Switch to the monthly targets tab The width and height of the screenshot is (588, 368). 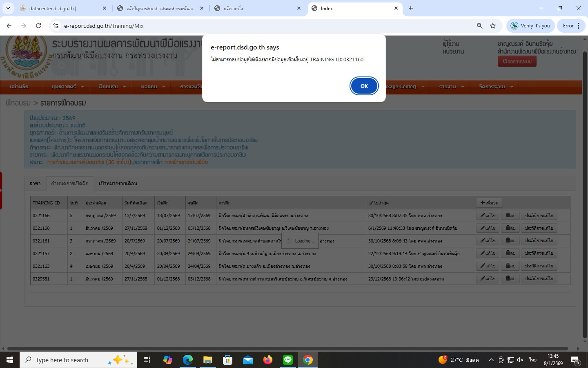118,184
